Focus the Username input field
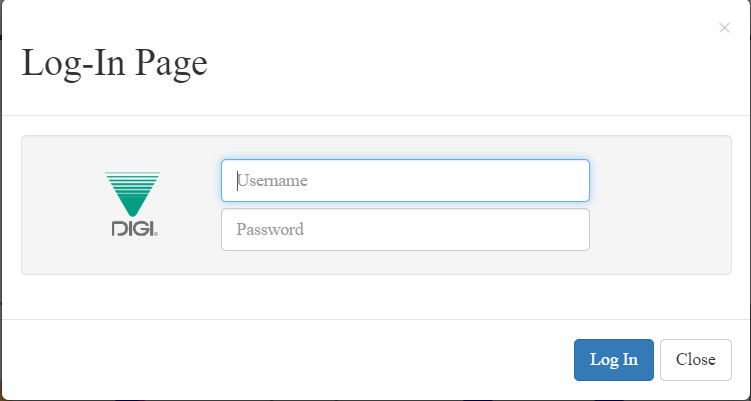 (x=405, y=181)
